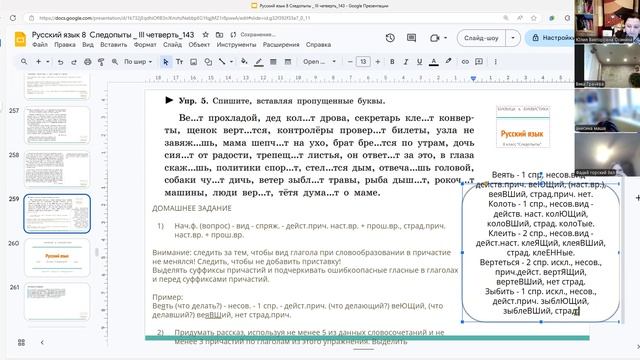Click the zoom magnifier tool

[x=115, y=62]
